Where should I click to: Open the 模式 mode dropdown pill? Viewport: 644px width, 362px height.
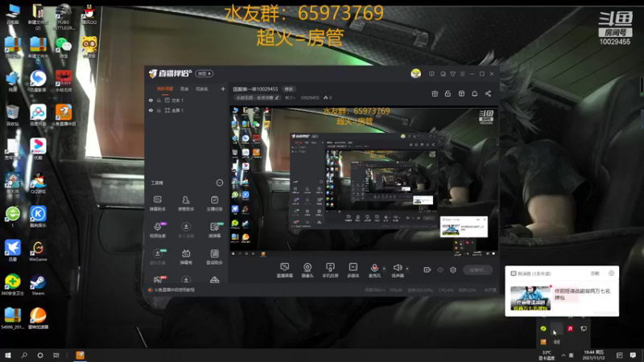pos(204,73)
